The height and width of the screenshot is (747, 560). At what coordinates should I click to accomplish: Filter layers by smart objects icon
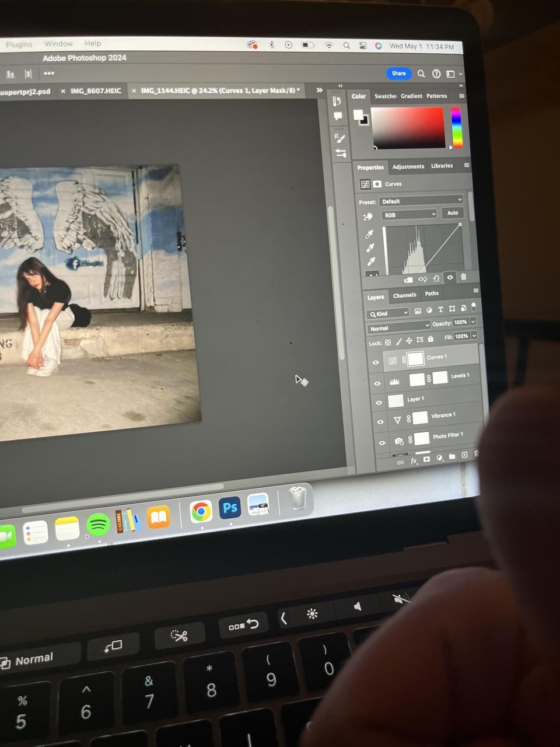pos(464,308)
